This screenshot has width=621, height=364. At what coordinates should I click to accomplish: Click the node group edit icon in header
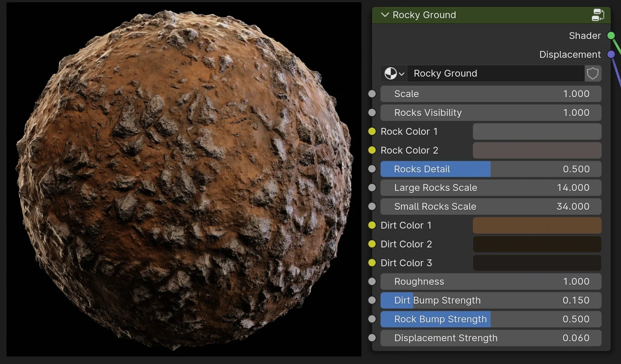(598, 15)
